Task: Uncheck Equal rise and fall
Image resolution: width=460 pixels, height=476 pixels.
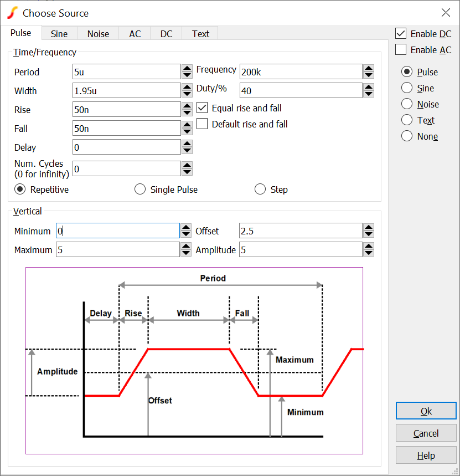Action: (202, 108)
